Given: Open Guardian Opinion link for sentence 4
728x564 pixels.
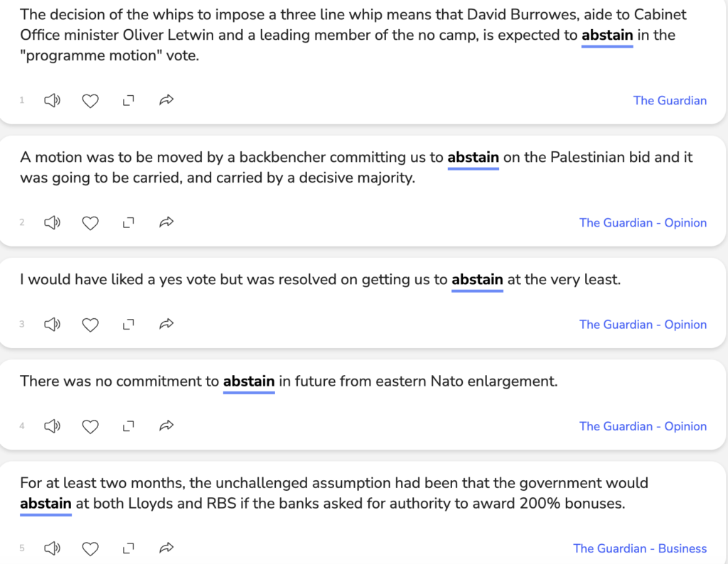Looking at the screenshot, I should pyautogui.click(x=643, y=426).
